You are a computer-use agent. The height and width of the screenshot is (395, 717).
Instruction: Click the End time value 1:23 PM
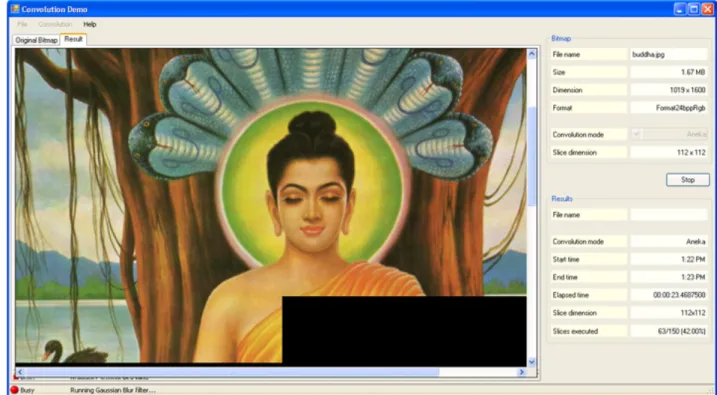click(x=669, y=277)
